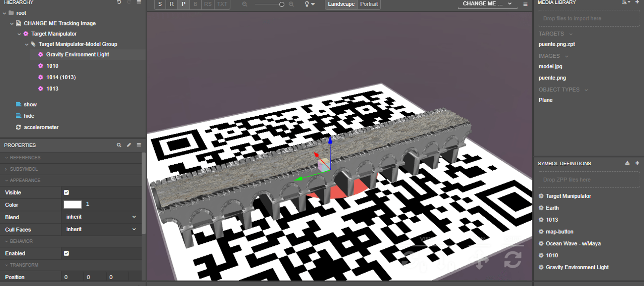644x286 pixels.
Task: Open the viewport options menu icon
Action: point(525,4)
